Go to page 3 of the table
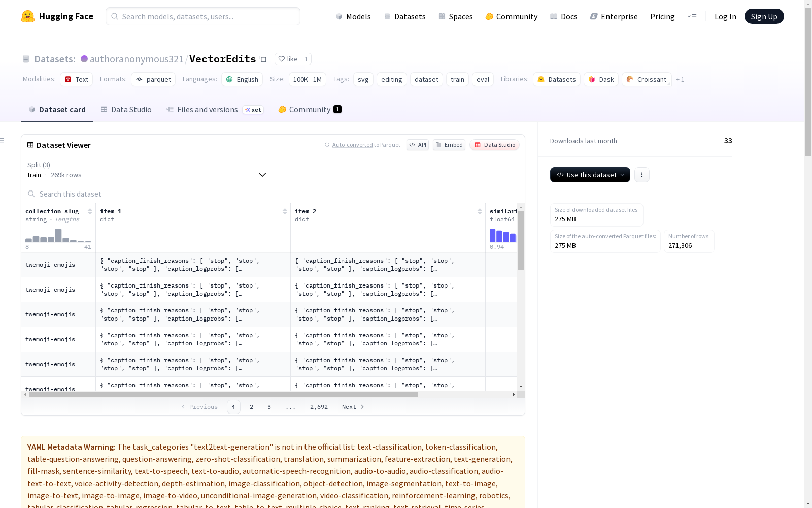Screen dimensions: 812x508 pos(269,407)
